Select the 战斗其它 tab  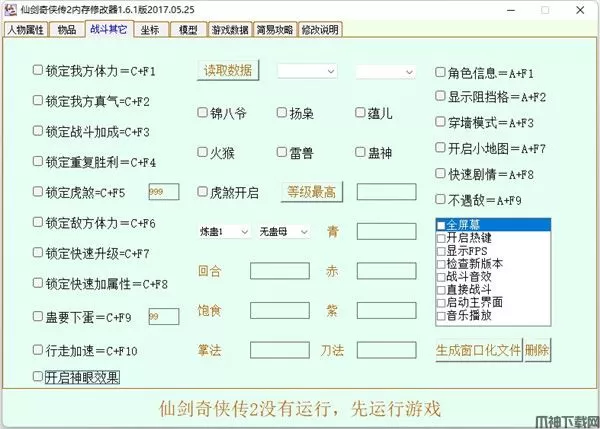coord(109,29)
